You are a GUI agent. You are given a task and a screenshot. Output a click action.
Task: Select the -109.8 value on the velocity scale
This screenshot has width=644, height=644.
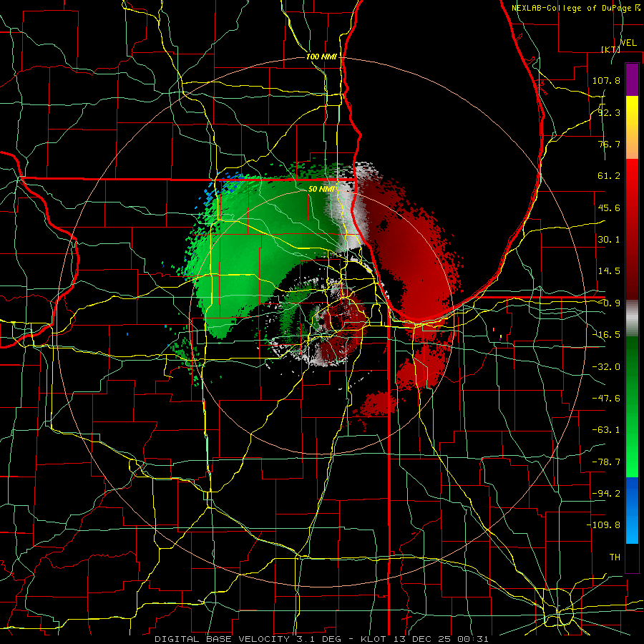click(603, 525)
